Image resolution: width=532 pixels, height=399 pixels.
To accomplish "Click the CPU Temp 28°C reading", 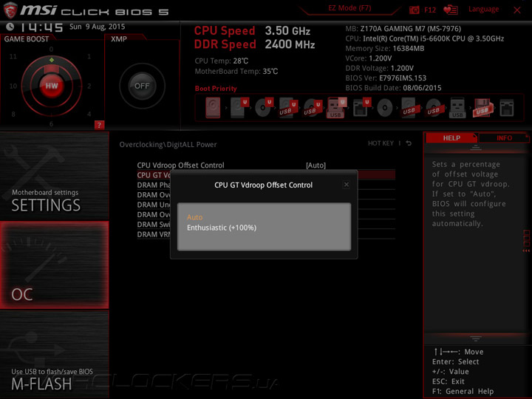I will pyautogui.click(x=222, y=61).
